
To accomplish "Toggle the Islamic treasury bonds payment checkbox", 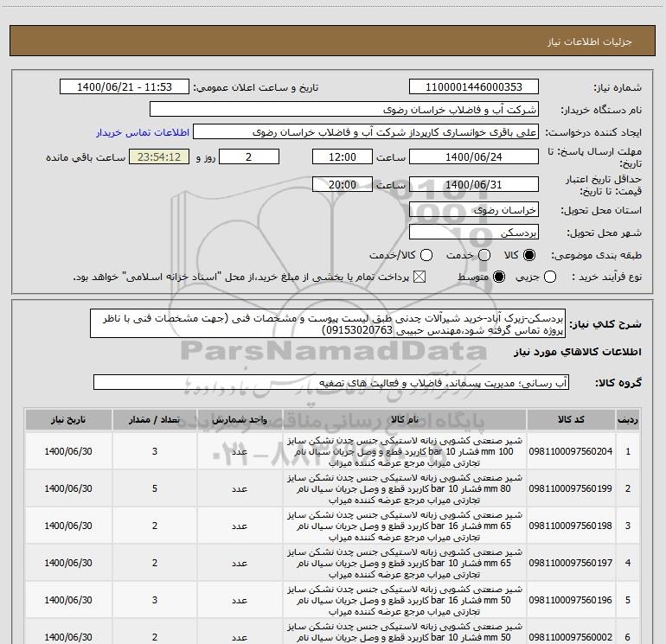I will coord(419,277).
